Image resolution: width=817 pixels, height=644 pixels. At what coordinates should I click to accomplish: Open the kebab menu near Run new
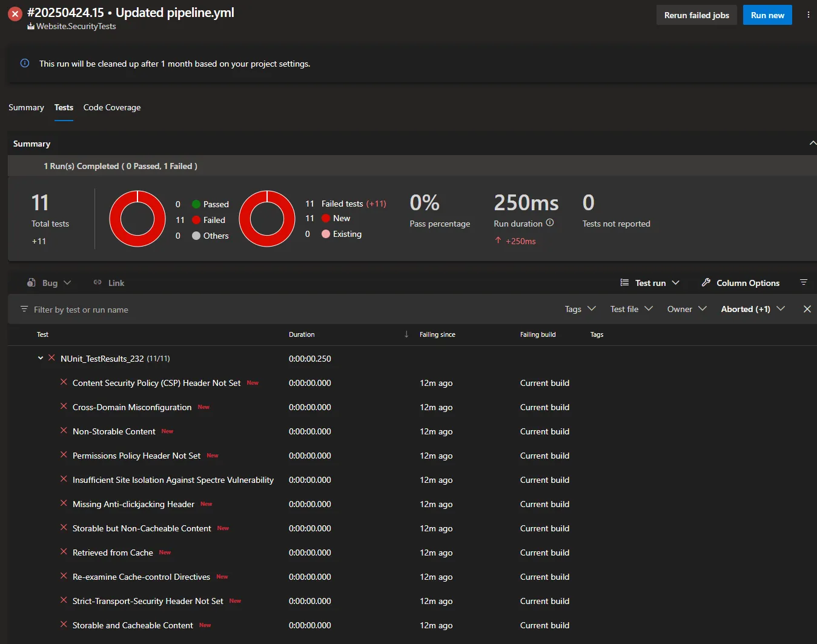(x=809, y=15)
